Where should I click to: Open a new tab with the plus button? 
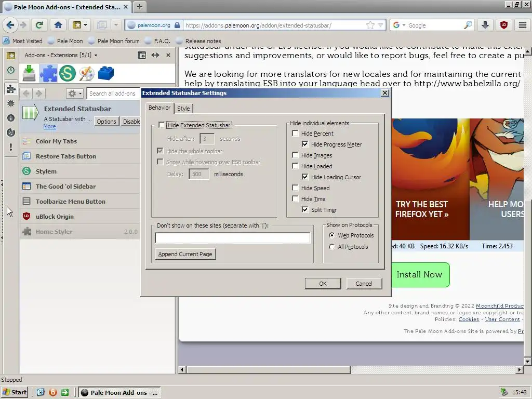tap(139, 7)
